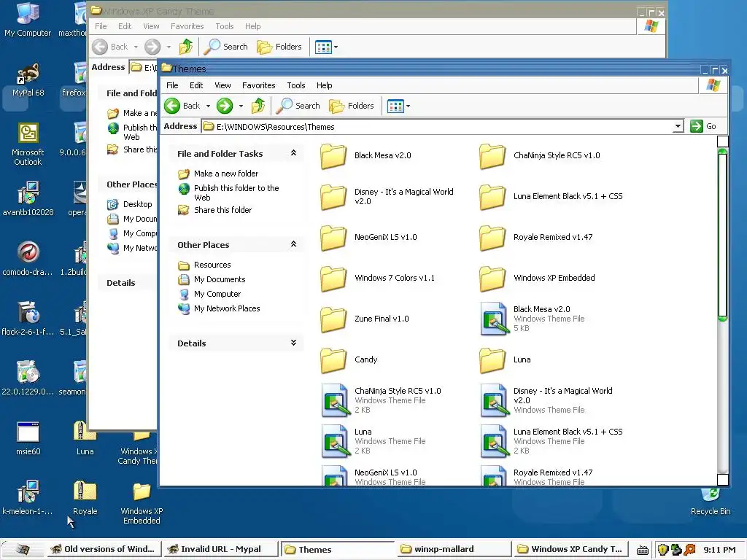Toggle Folders pane in the Themes window
Screen dimensions: 747x560
(x=352, y=106)
